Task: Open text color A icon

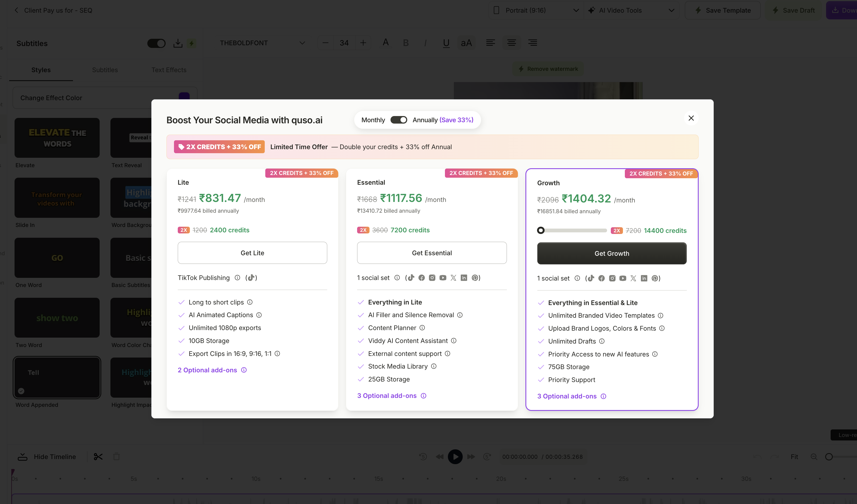Action: pyautogui.click(x=385, y=43)
